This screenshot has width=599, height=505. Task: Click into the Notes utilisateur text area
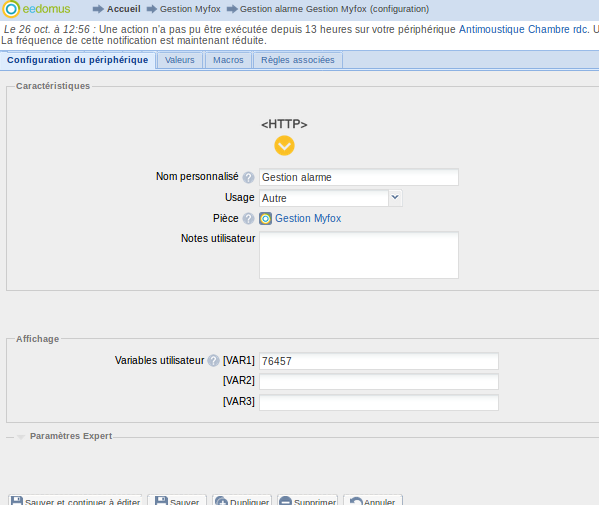coord(359,255)
